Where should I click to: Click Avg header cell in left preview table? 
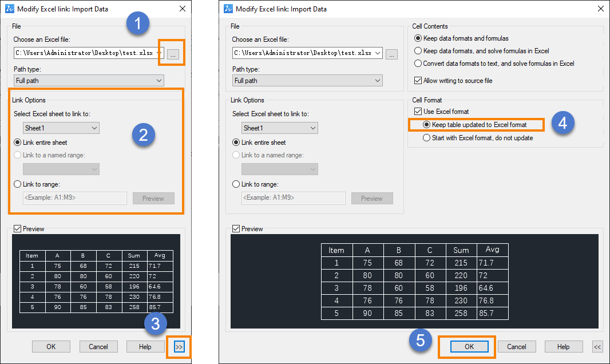point(160,255)
